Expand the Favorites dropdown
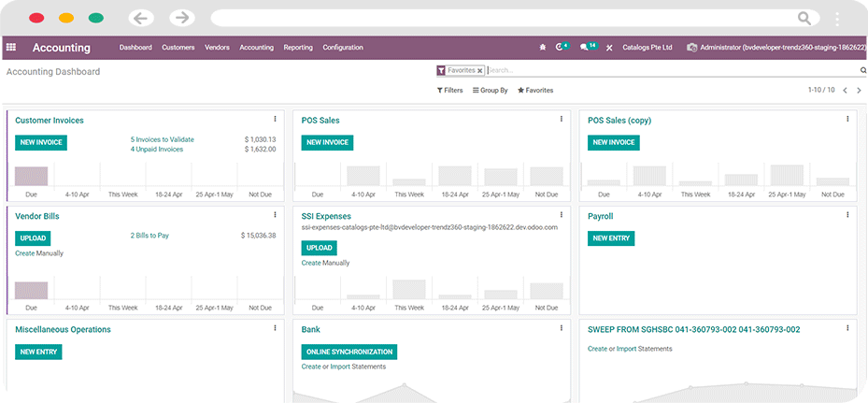This screenshot has height=403, width=868. point(535,91)
